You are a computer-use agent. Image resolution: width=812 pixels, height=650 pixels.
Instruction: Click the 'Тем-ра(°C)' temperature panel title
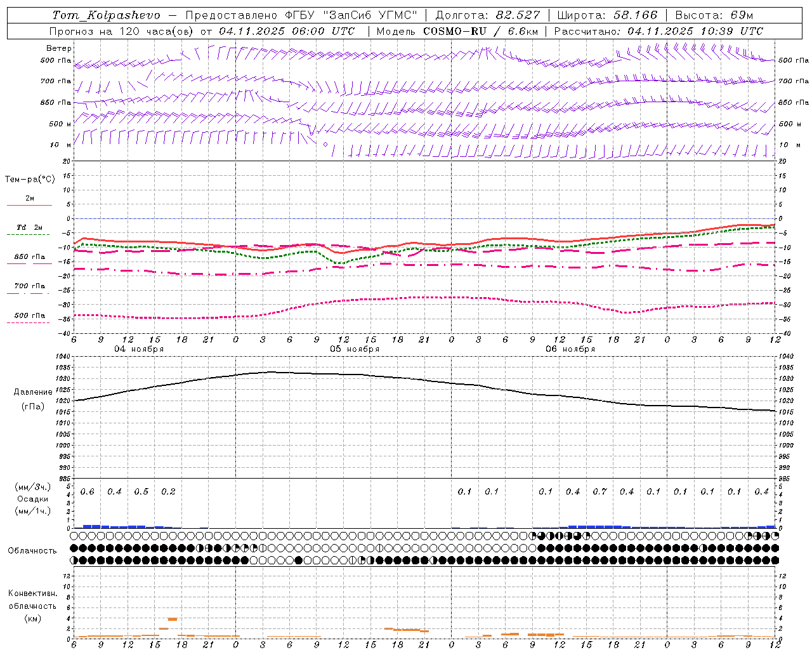[x=30, y=180]
